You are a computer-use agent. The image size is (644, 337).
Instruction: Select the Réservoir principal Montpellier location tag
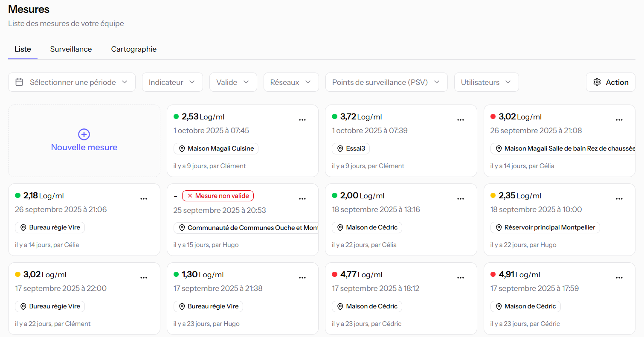click(x=545, y=228)
